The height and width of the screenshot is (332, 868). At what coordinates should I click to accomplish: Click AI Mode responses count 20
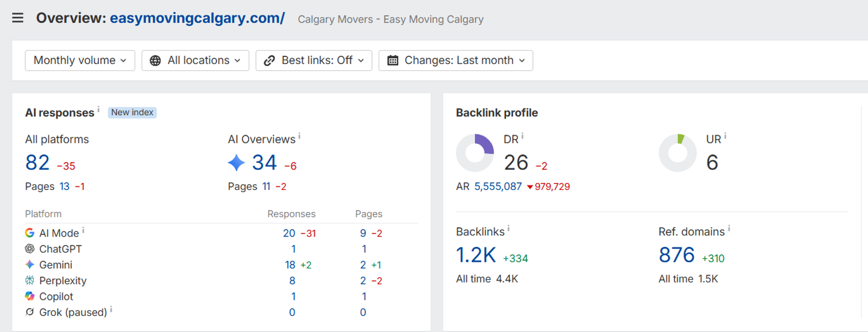pos(289,233)
